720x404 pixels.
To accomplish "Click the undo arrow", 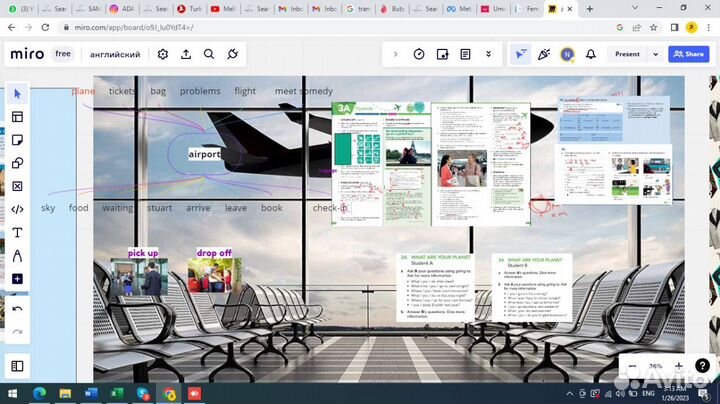I will pyautogui.click(x=17, y=309).
